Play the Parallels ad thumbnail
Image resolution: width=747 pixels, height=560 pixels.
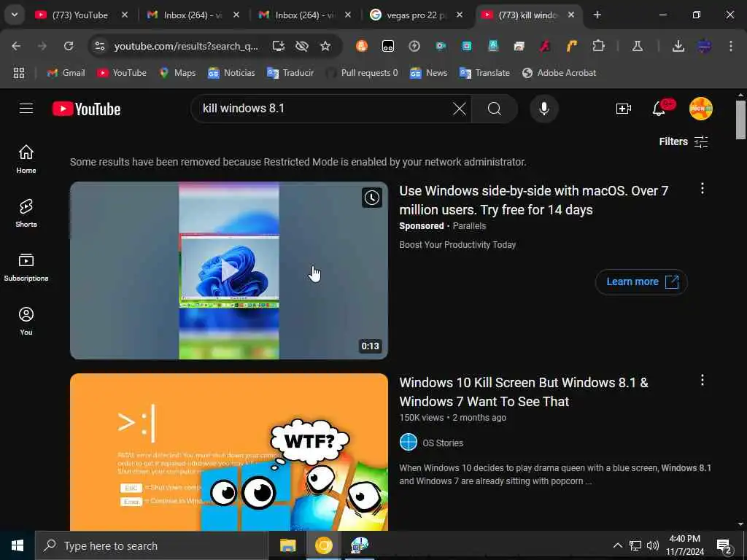[229, 271]
